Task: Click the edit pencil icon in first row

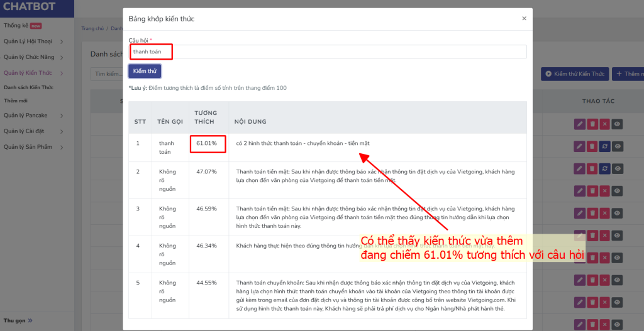Action: [x=579, y=124]
